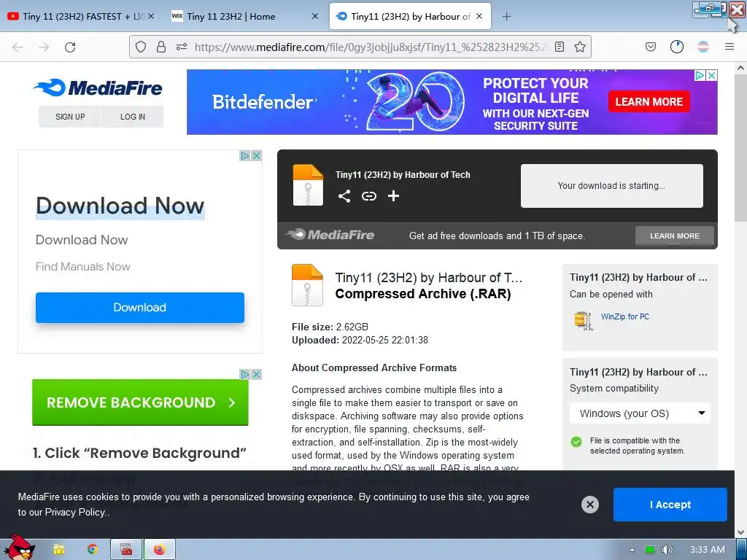Open the Pocket save icon
The width and height of the screenshot is (747, 560).
pos(651,47)
